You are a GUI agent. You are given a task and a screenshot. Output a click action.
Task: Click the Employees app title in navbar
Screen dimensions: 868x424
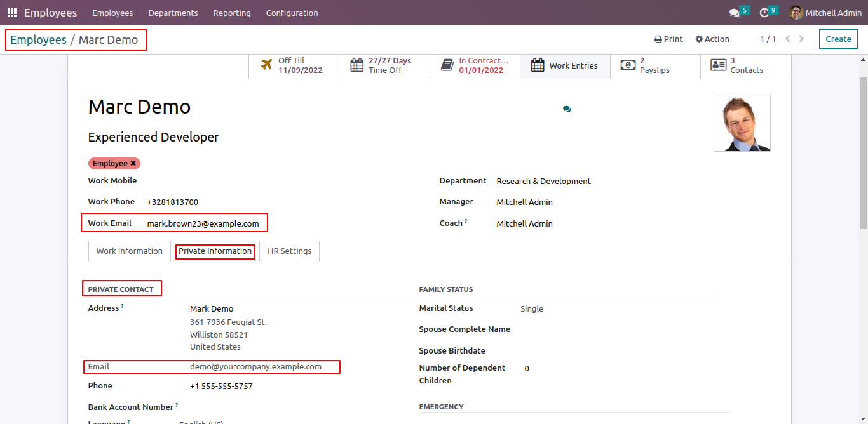pos(51,13)
